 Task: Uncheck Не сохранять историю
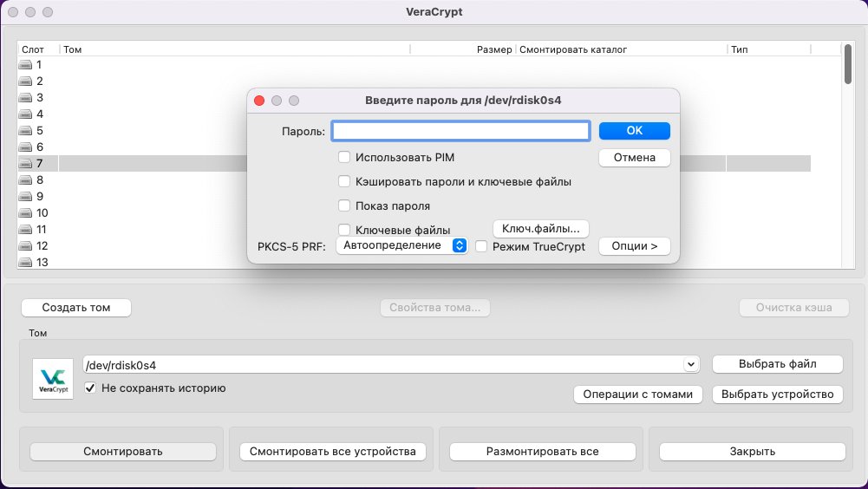click(x=90, y=388)
